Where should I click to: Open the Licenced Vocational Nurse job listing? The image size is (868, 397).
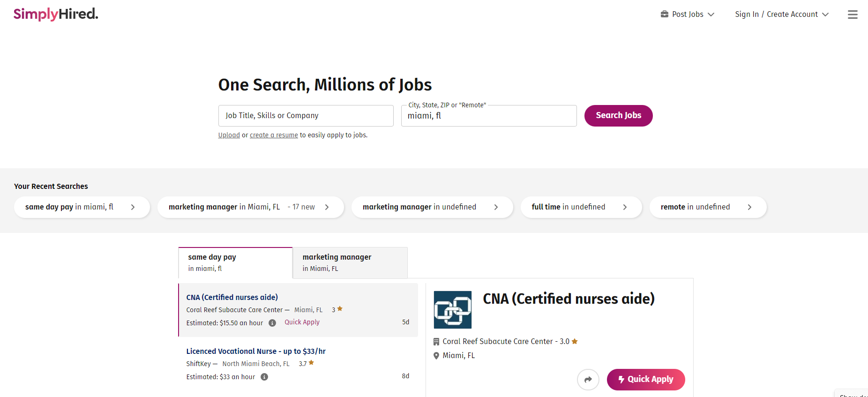point(256,351)
